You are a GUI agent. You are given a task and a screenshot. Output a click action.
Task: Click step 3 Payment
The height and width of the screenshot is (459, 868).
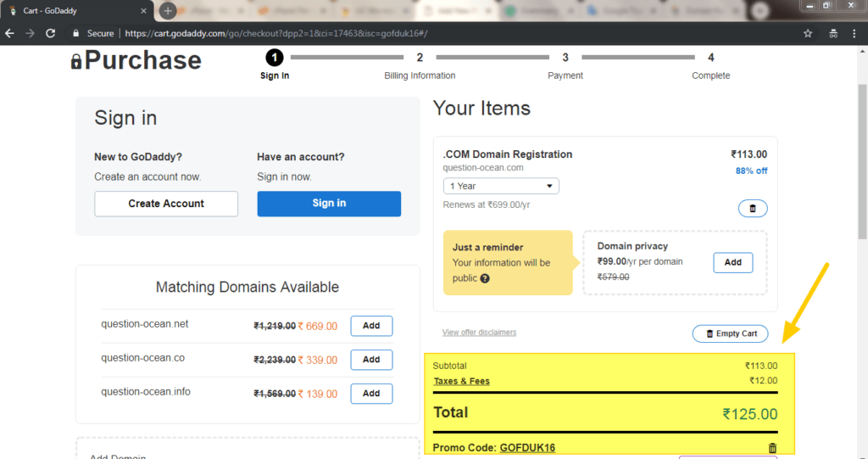pos(565,65)
